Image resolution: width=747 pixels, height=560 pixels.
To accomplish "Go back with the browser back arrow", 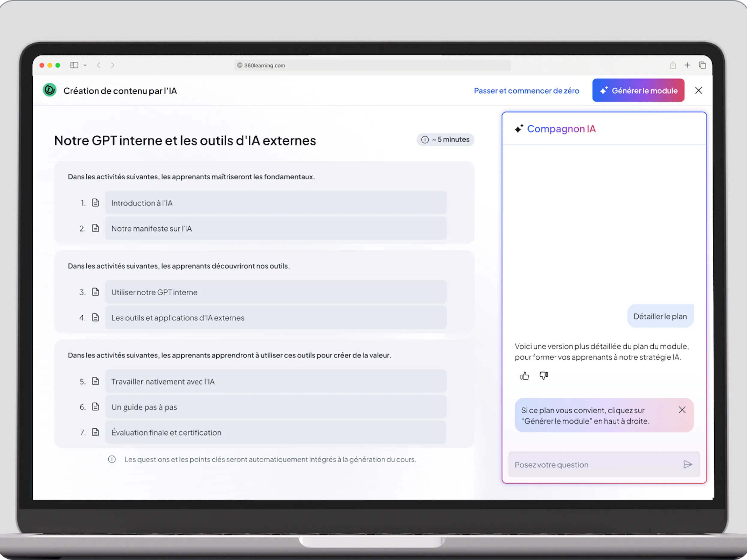I will point(99,65).
